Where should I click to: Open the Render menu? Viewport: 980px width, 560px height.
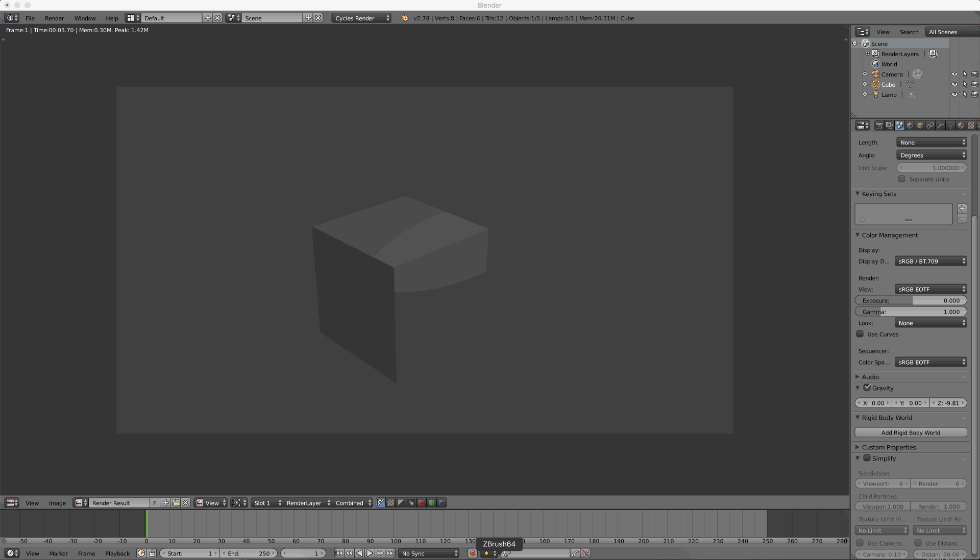[x=54, y=18]
